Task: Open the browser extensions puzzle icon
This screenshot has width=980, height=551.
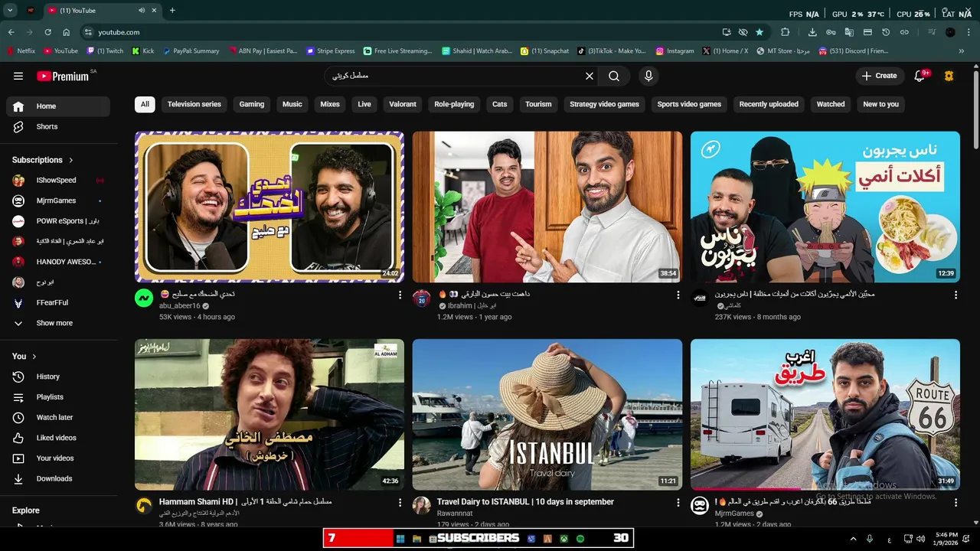Action: point(785,32)
